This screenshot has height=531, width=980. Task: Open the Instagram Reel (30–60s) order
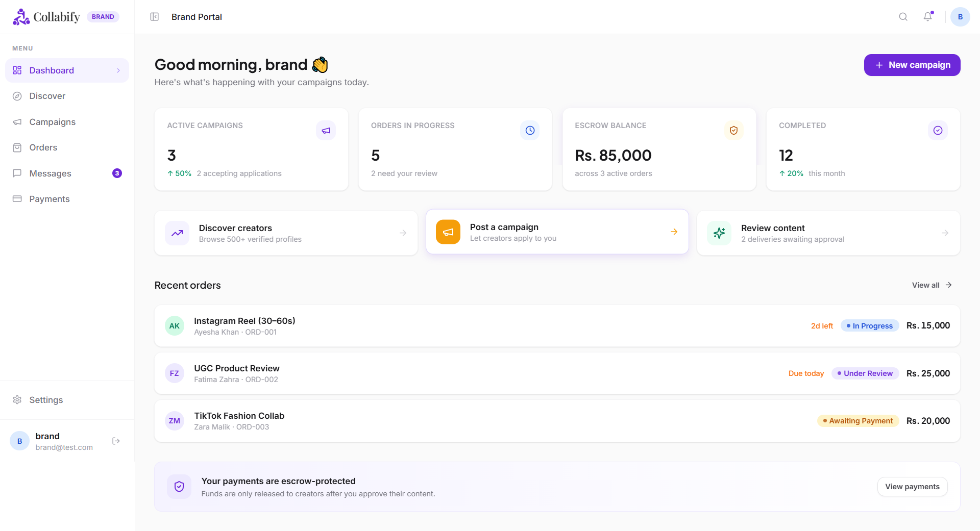(x=557, y=326)
